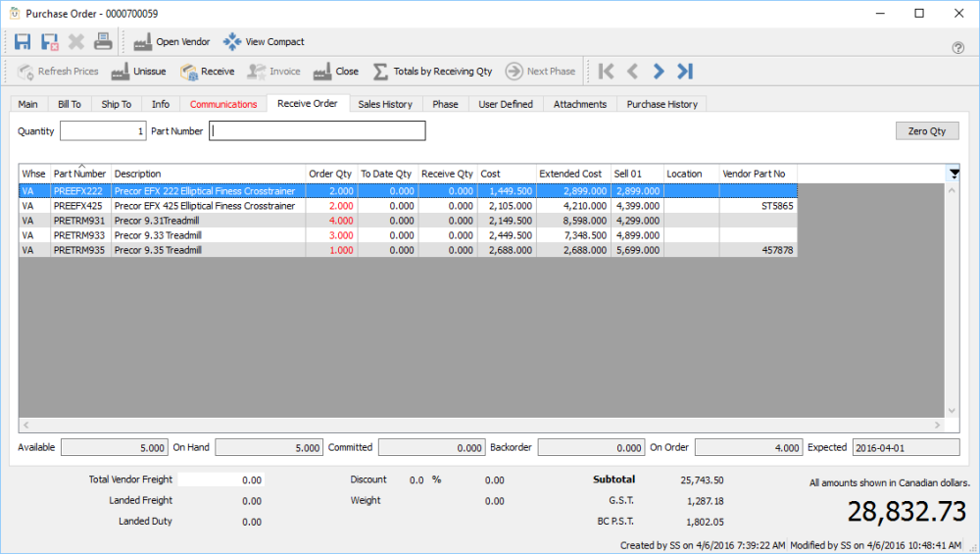980x554 pixels.
Task: Switch to View Compact mode
Action: coord(264,42)
